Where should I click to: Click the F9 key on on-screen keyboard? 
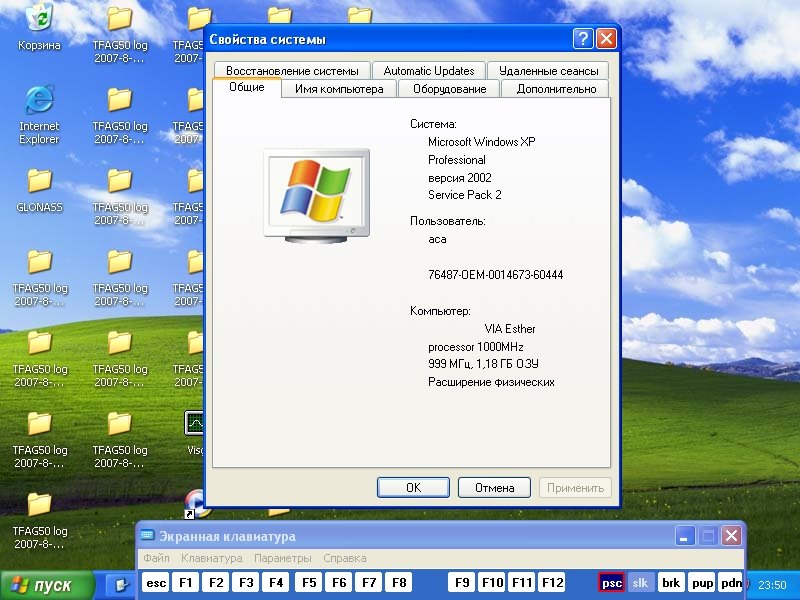coord(462,583)
